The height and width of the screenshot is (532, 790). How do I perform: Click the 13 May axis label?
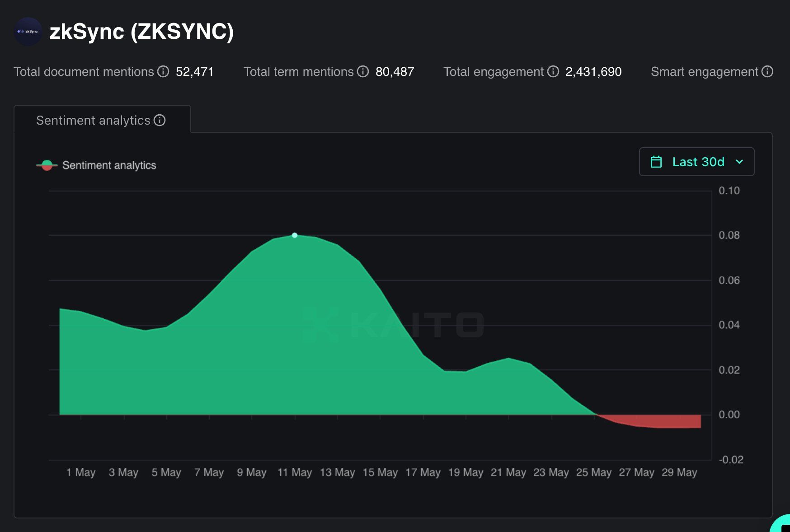pyautogui.click(x=338, y=472)
